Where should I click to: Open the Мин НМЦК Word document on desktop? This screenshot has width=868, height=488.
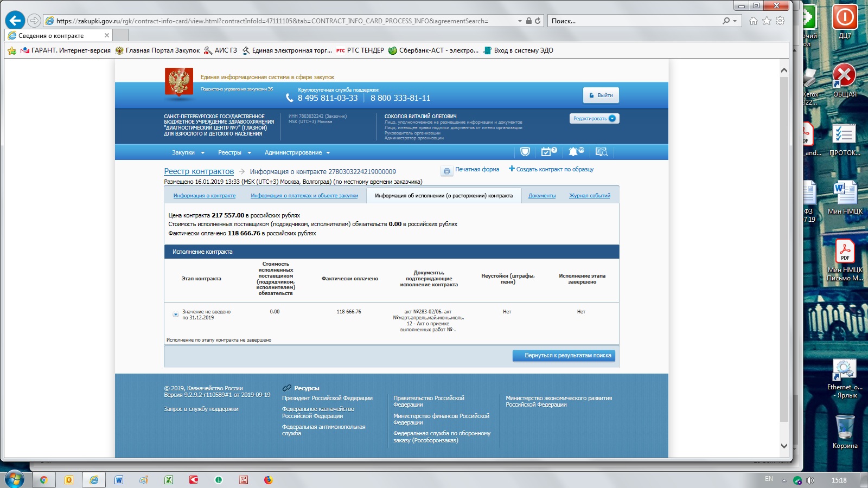845,197
